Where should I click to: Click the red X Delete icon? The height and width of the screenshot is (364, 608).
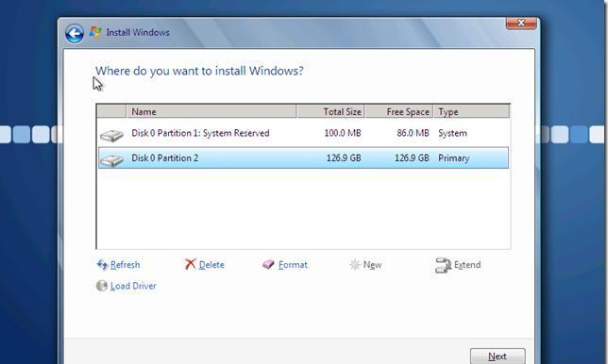[190, 264]
